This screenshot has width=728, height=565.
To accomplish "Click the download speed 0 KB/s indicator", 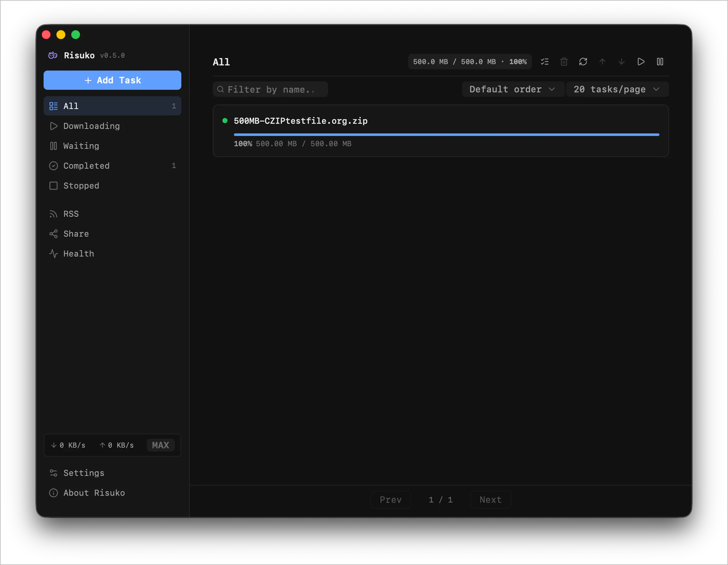I will [68, 445].
